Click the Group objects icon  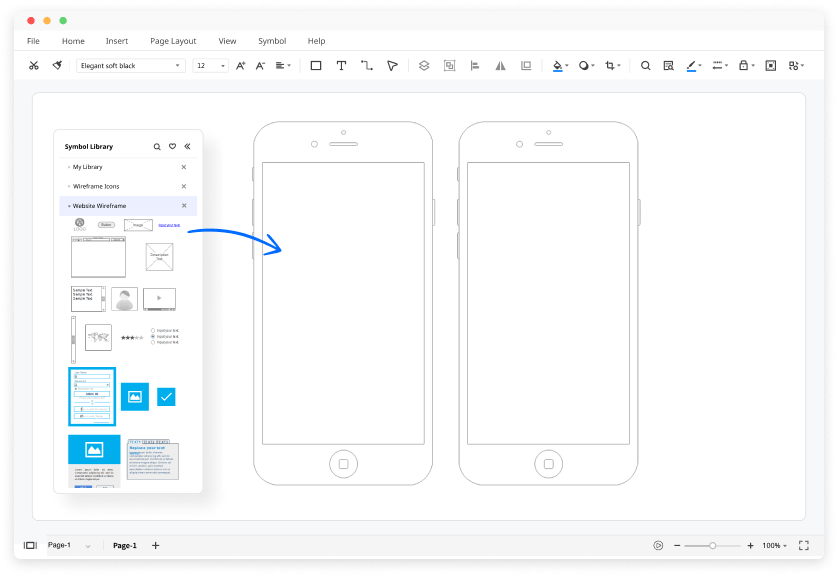coord(449,65)
